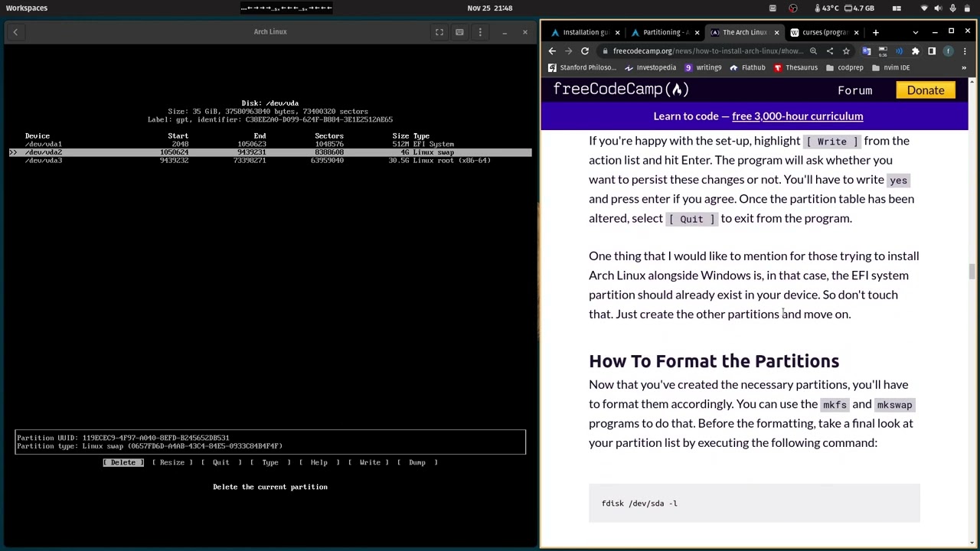Screen dimensions: 980x551
Task: Select the Dump action in cfdisk
Action: tap(417, 462)
